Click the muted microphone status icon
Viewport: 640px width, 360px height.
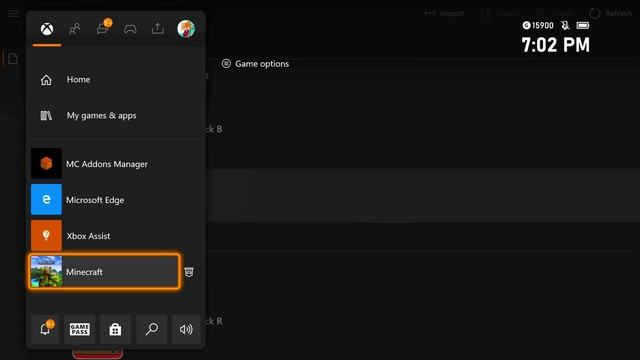pos(565,25)
